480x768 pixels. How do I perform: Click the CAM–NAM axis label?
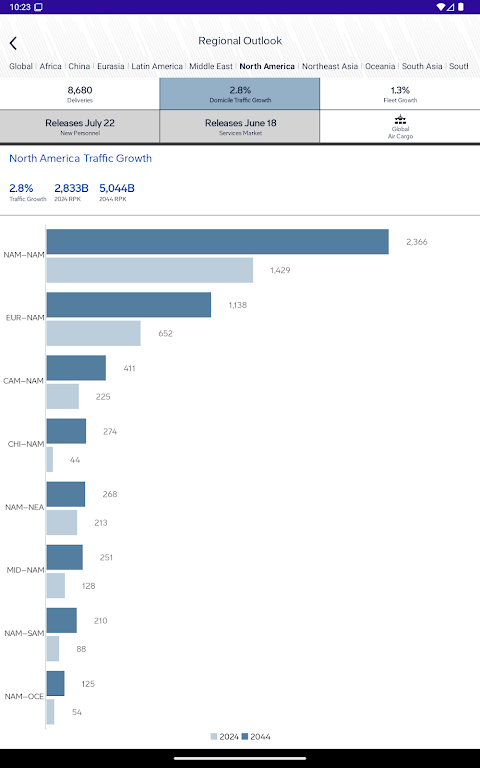[x=24, y=381]
